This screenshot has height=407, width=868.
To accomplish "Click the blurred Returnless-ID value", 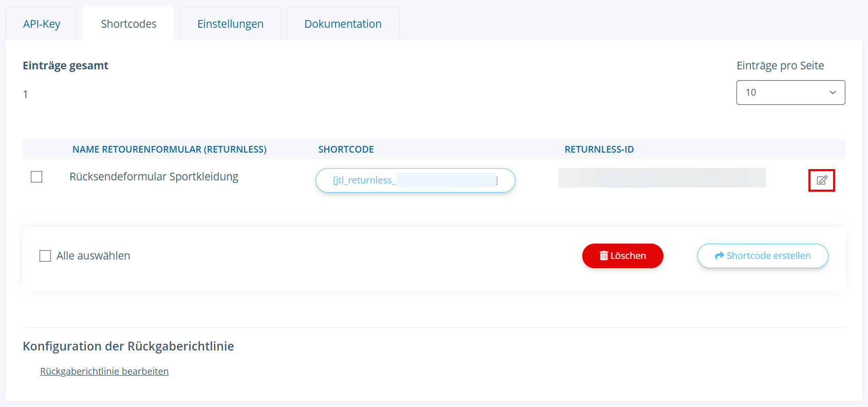I will [x=662, y=178].
